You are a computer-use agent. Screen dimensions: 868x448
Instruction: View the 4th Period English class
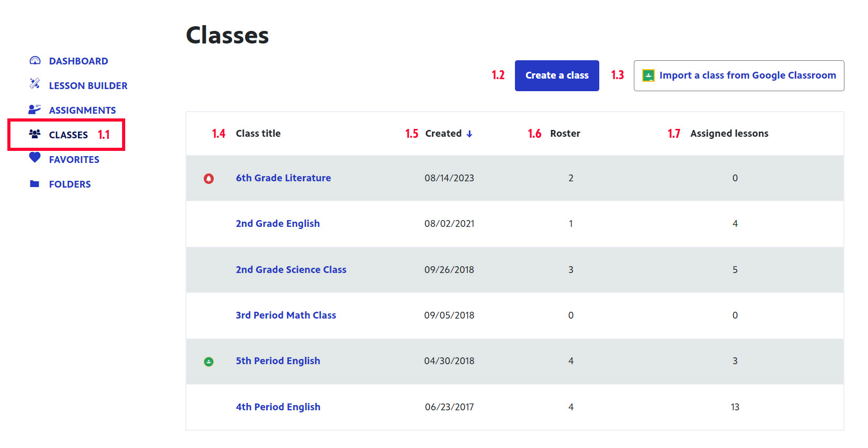278,407
